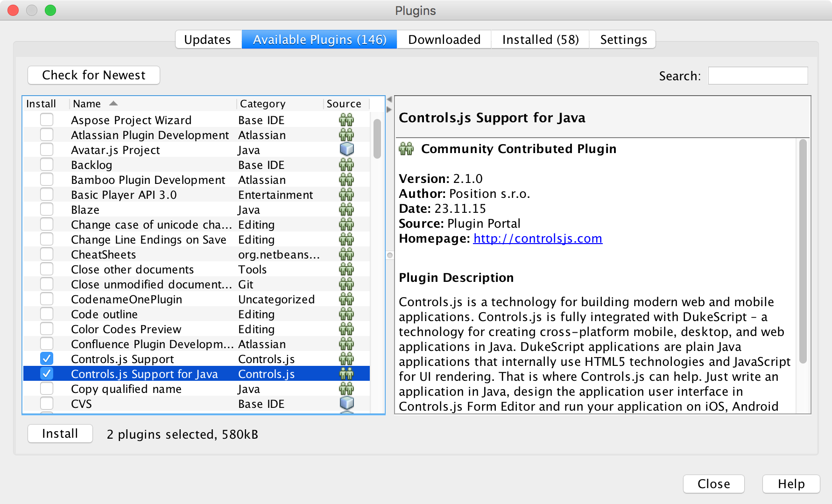Viewport: 832px width, 504px height.
Task: Focus the Search input field
Action: pyautogui.click(x=758, y=76)
